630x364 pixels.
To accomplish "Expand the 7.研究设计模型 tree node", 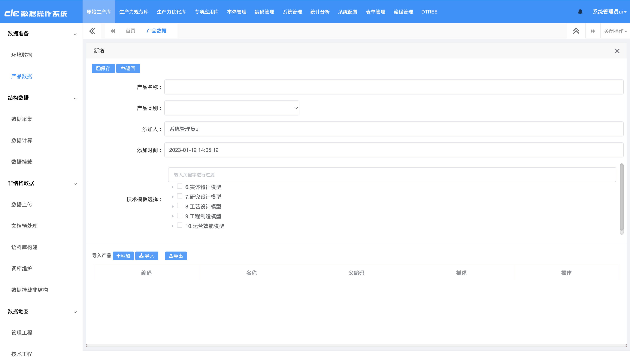I will coord(173,197).
